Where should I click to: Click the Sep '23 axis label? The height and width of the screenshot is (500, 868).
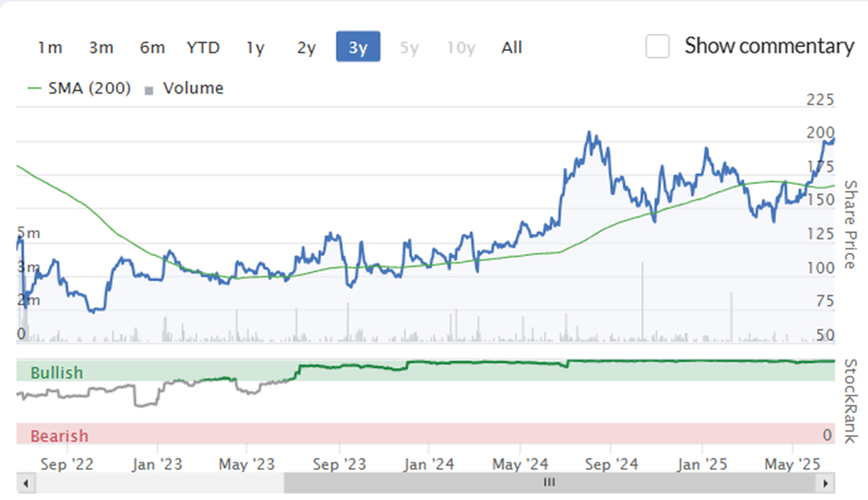coord(339,464)
